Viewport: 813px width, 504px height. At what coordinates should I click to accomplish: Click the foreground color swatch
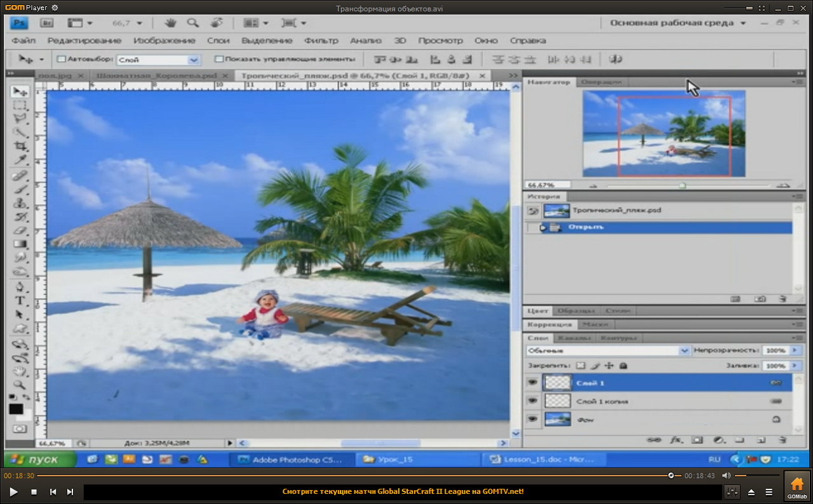tap(16, 409)
